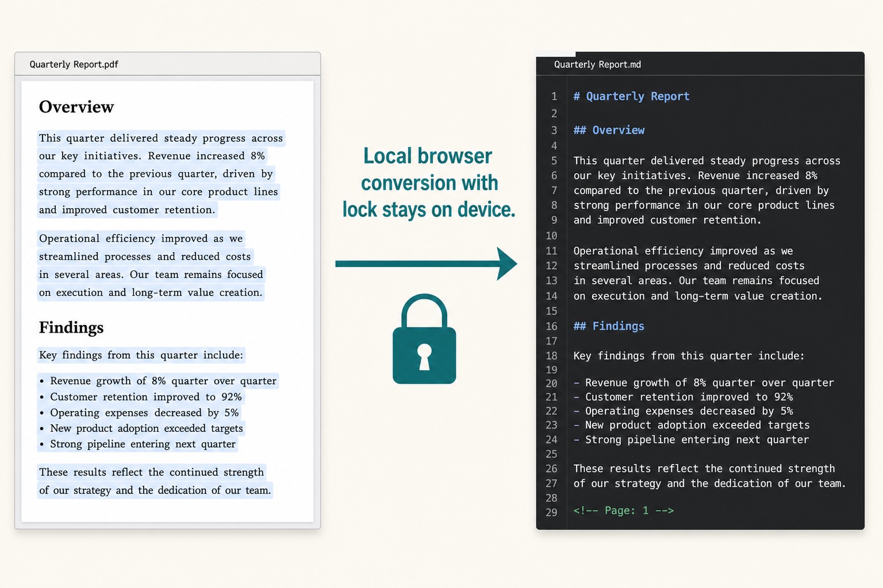The height and width of the screenshot is (588, 883).
Task: Click the 'Local browser conversion with lock stays on device.' caption
Action: point(429,183)
